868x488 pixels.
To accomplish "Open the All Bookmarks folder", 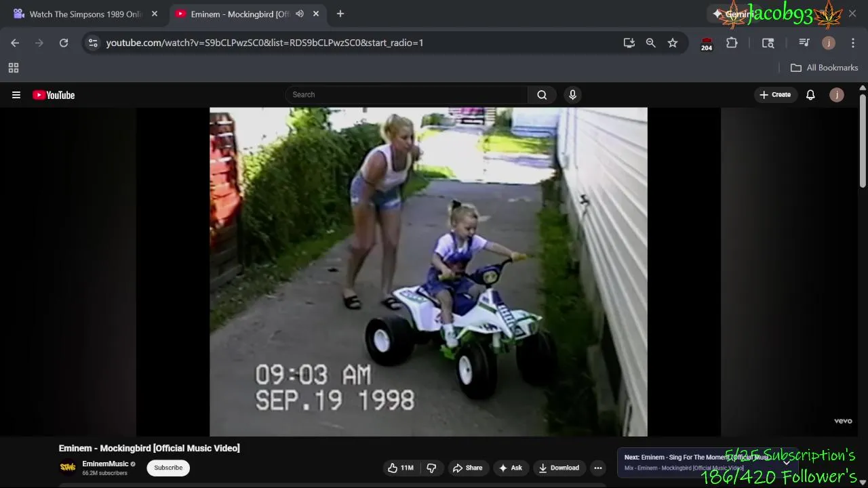I will pos(825,68).
